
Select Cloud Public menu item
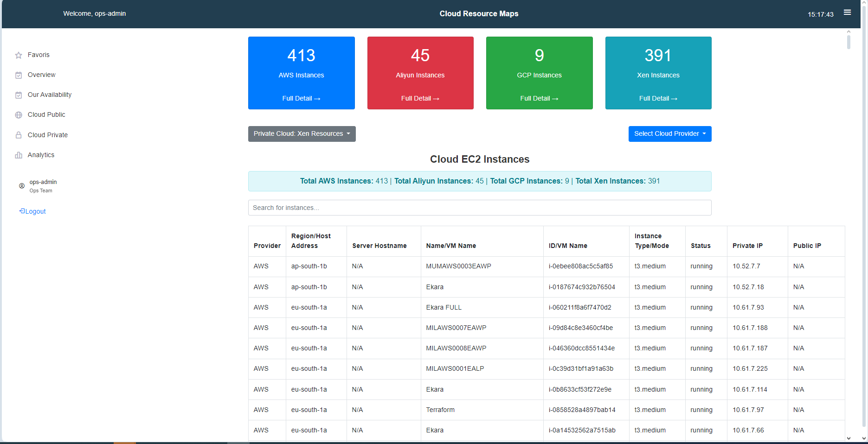tap(46, 114)
